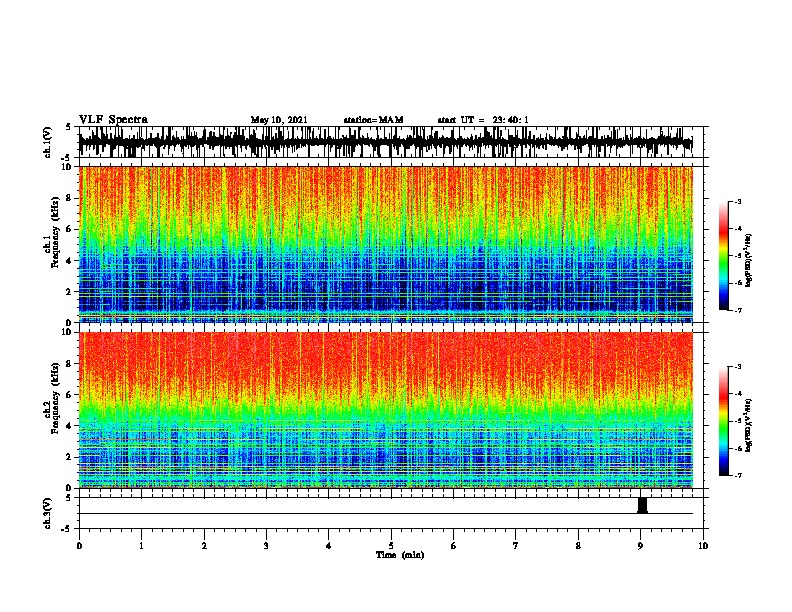This screenshot has width=792, height=612.
Task: Click the log(PSD) label beside ch.2 colorbar
Action: coord(748,425)
